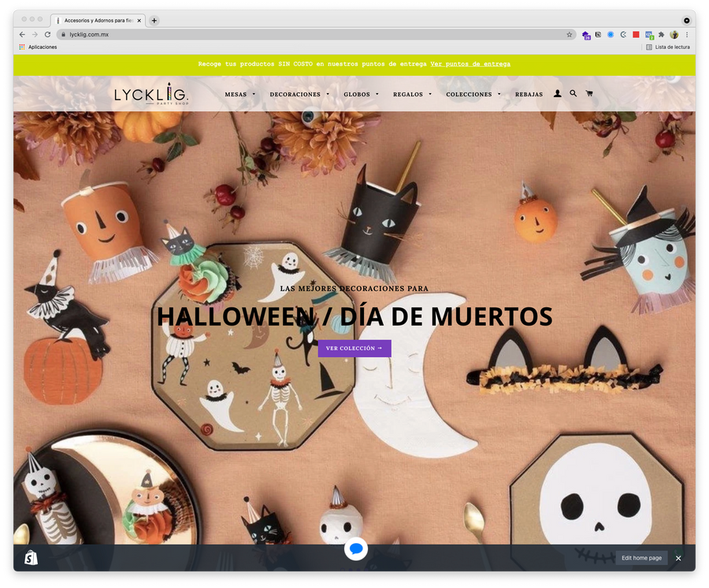
Task: Open the Messenger chat bubble
Action: tap(356, 549)
